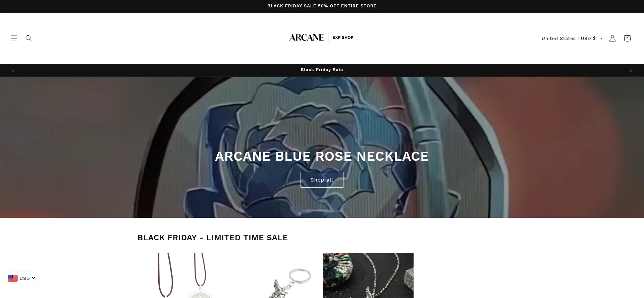Show previous announcement with left arrow

coord(13,70)
